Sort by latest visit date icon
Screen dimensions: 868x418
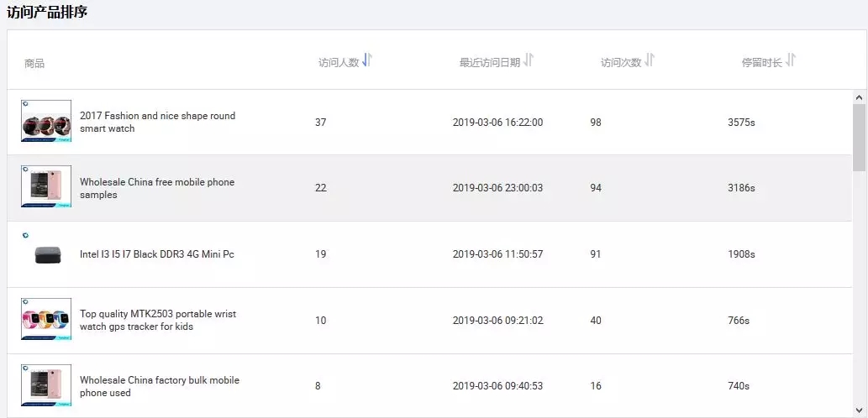[x=529, y=60]
